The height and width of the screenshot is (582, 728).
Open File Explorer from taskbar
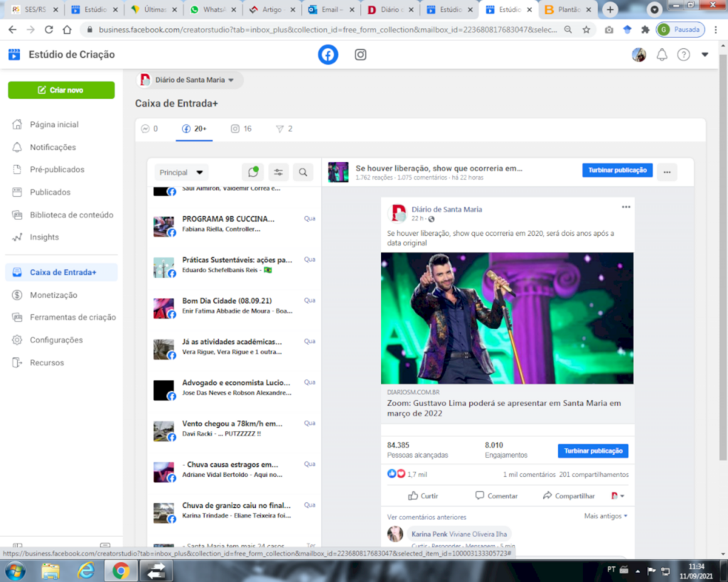[x=50, y=571]
